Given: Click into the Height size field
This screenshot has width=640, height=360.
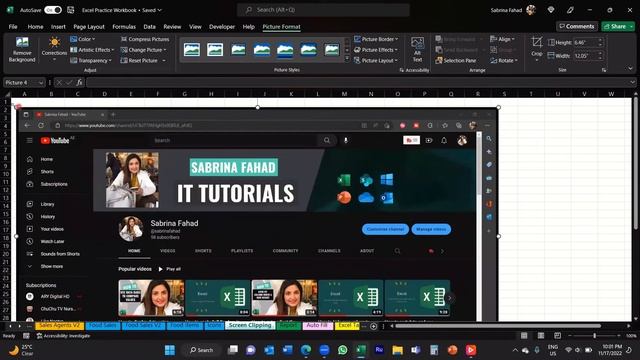Looking at the screenshot, I should coord(586,42).
